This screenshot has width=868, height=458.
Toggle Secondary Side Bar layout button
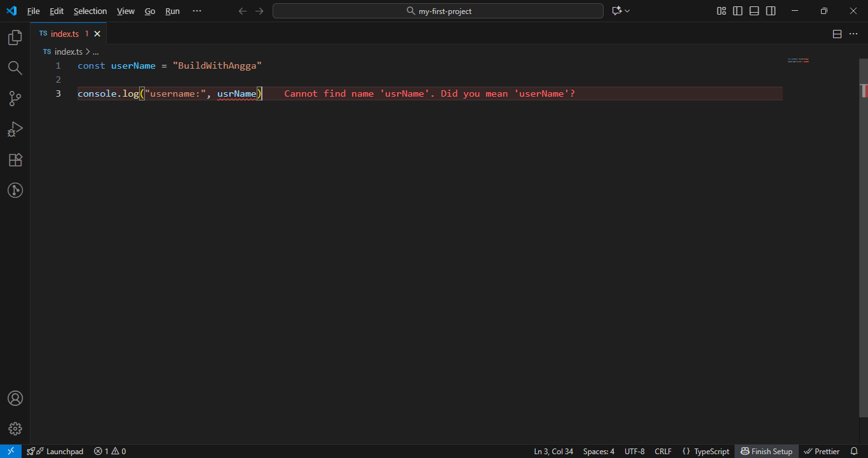click(771, 11)
